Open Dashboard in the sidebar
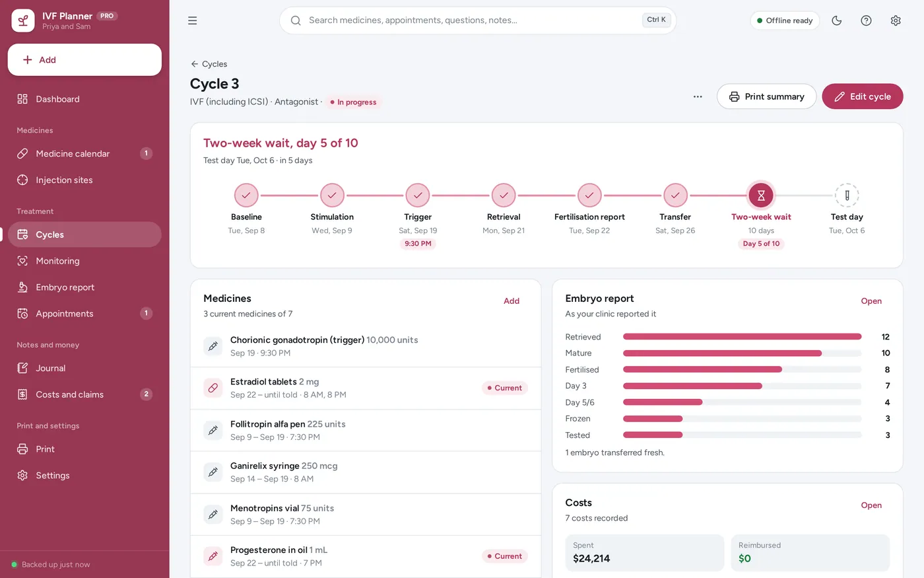This screenshot has height=578, width=924. 84,99
